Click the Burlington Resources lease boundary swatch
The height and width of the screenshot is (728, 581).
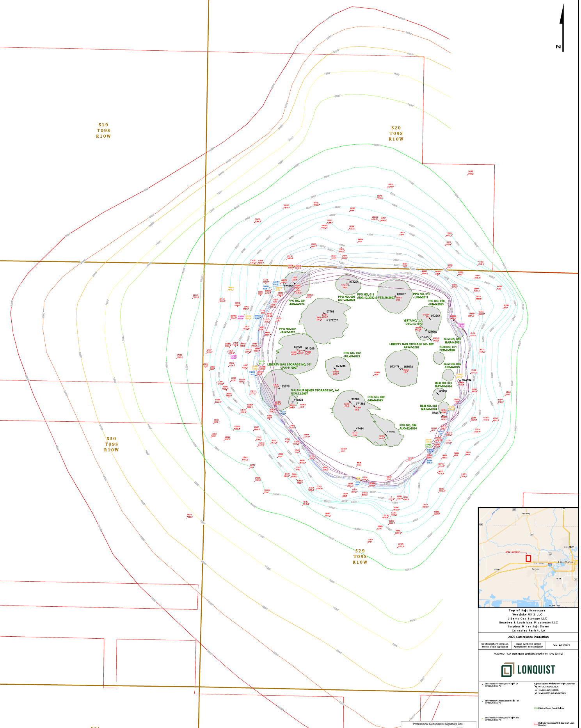(536, 724)
